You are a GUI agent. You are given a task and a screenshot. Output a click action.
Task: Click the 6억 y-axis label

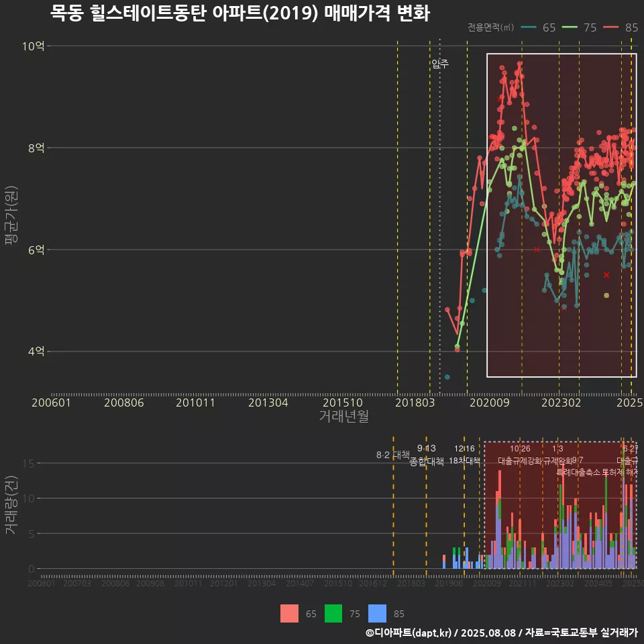click(36, 250)
